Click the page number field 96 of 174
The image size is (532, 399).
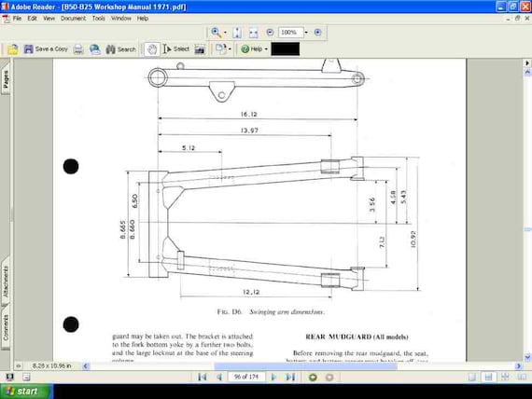246,377
